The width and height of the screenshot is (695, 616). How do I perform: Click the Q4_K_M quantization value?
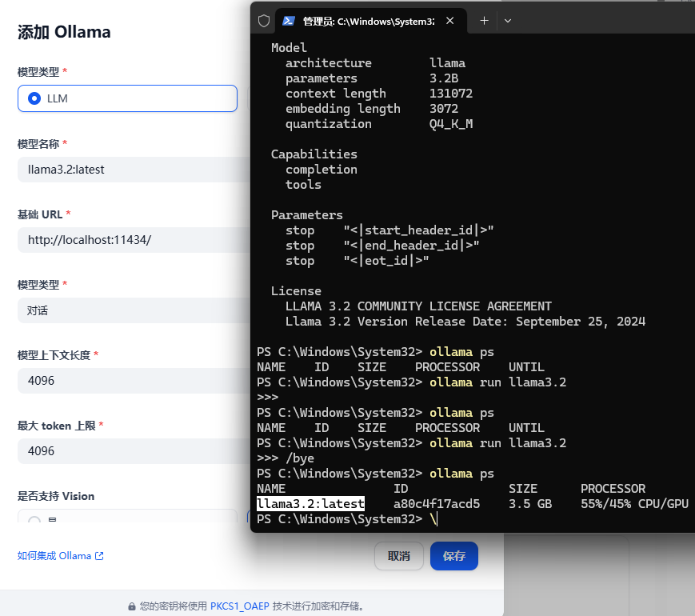(x=451, y=124)
